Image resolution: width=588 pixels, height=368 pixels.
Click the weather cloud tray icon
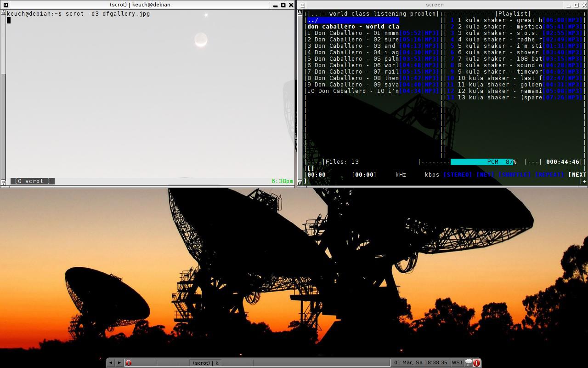[x=468, y=362]
